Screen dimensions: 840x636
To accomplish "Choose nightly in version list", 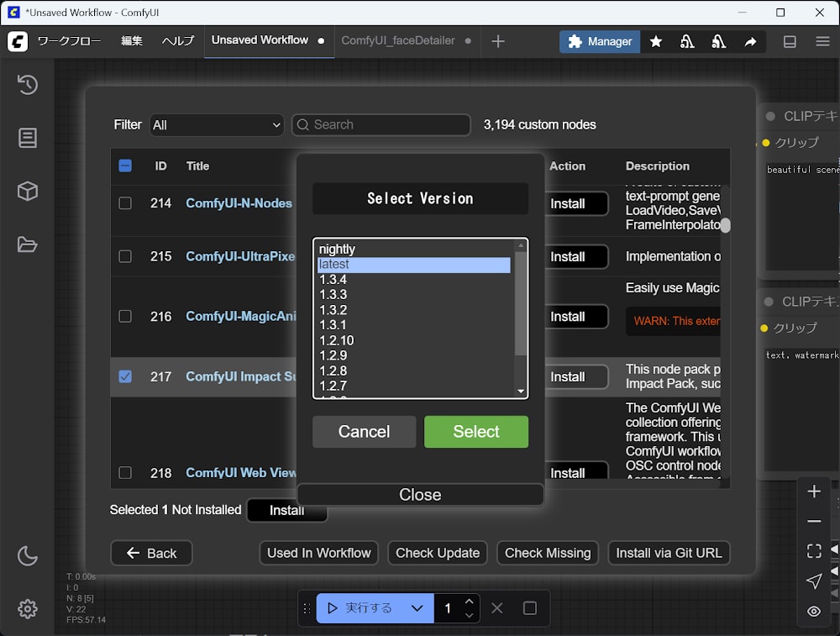I will tap(413, 250).
